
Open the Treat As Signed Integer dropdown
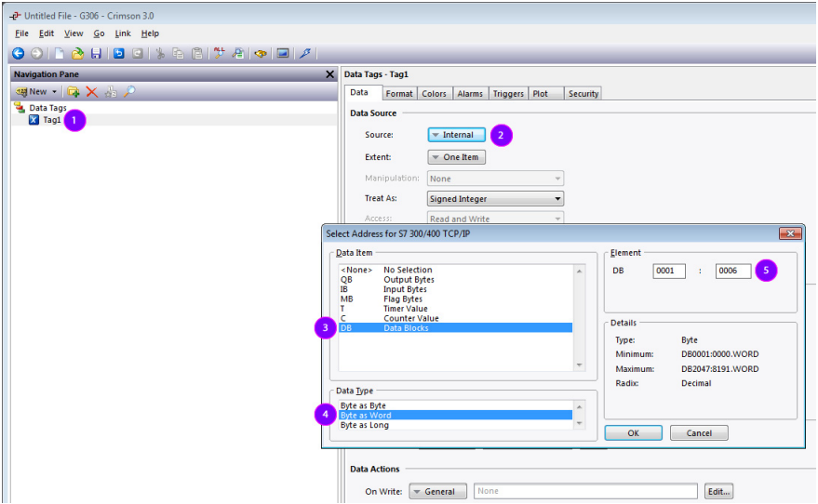[x=495, y=199]
